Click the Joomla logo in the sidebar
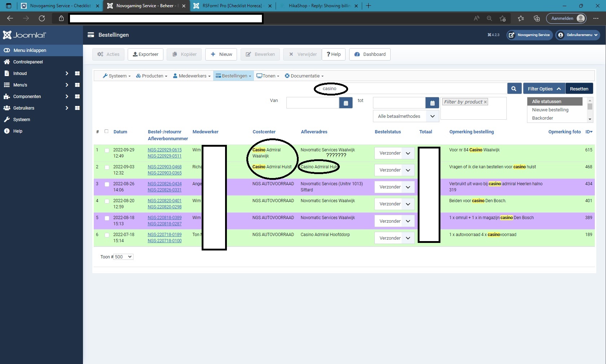 25,35
